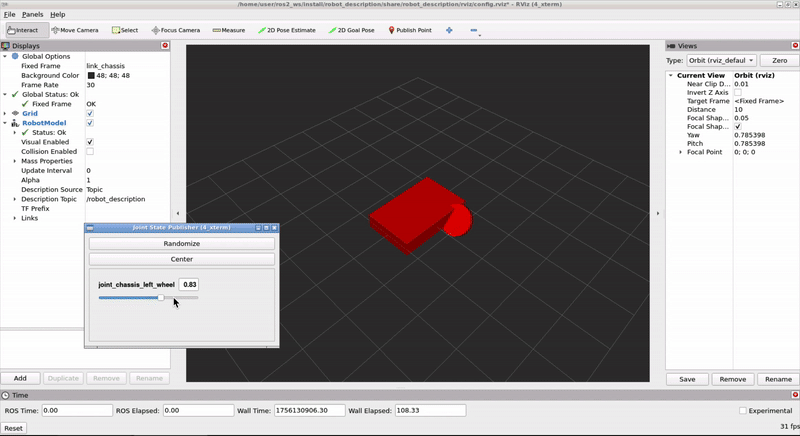Select the 2D Goal Pose tool
The width and height of the screenshot is (800, 436).
pyautogui.click(x=352, y=30)
